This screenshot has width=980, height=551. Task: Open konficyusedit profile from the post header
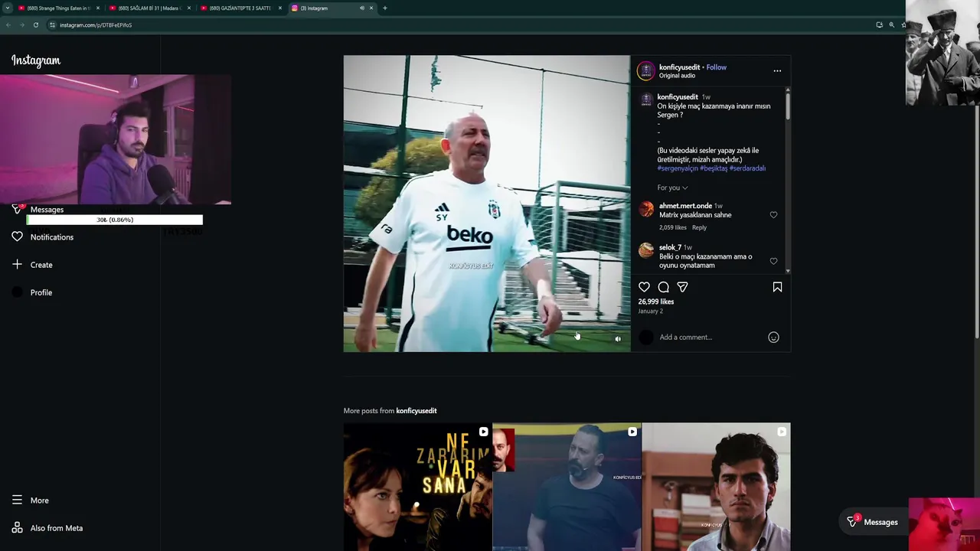coord(680,67)
